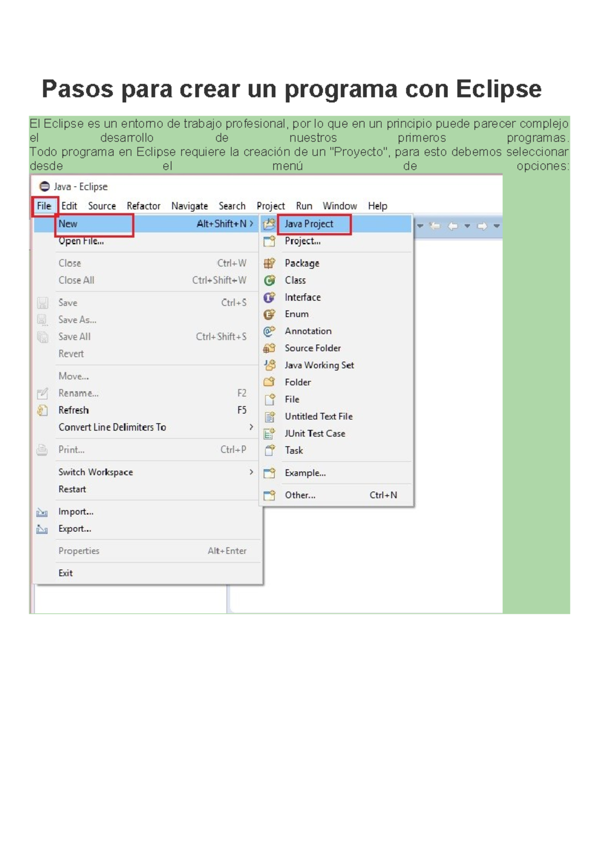
Task: Click the 'Java - Eclipse' window title text
Action: (81, 187)
